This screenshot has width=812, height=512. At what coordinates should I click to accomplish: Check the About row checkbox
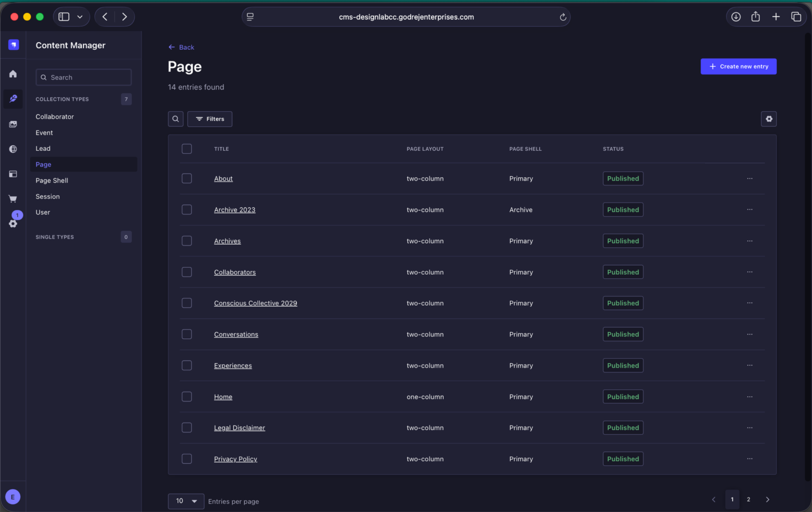click(x=186, y=178)
